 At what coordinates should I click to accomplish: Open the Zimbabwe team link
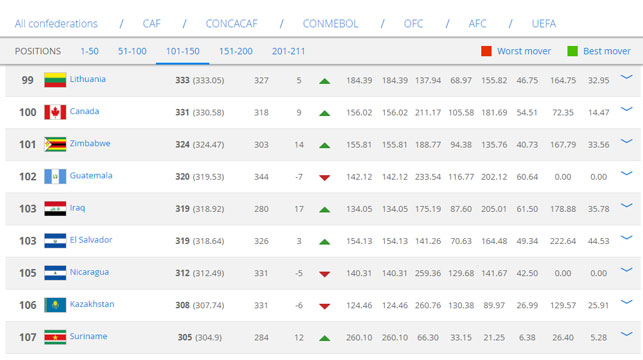(x=90, y=143)
